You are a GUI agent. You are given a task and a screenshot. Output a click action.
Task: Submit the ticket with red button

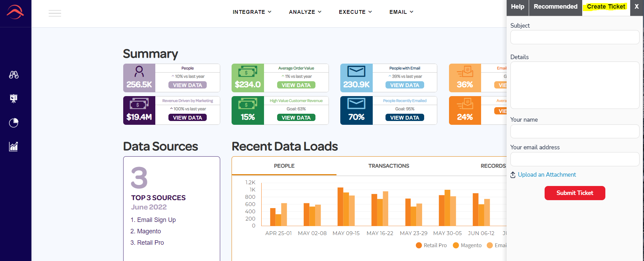click(575, 193)
